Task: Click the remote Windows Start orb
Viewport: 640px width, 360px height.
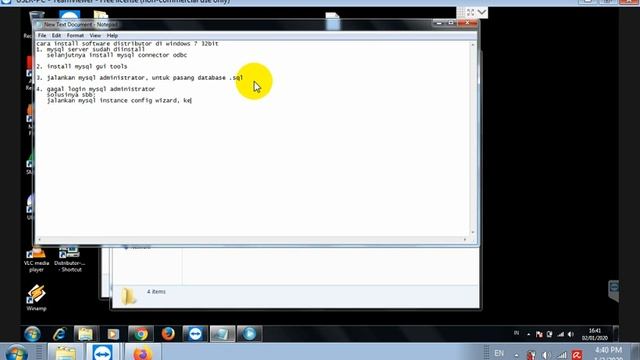Action: pos(32,334)
